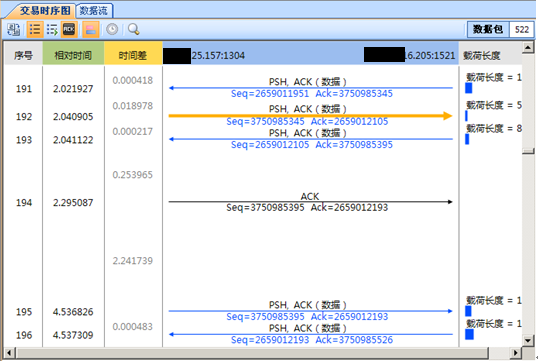Click the Seq=2659012105 Ack=3750985395 label
Viewport: 538px width, 363px height.
pos(312,145)
